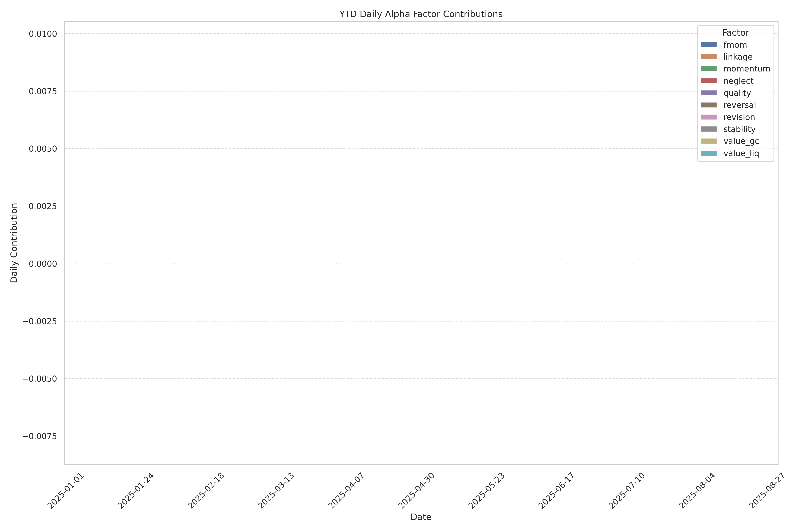
Task: Click the stability gray legend swatch
Action: point(708,129)
